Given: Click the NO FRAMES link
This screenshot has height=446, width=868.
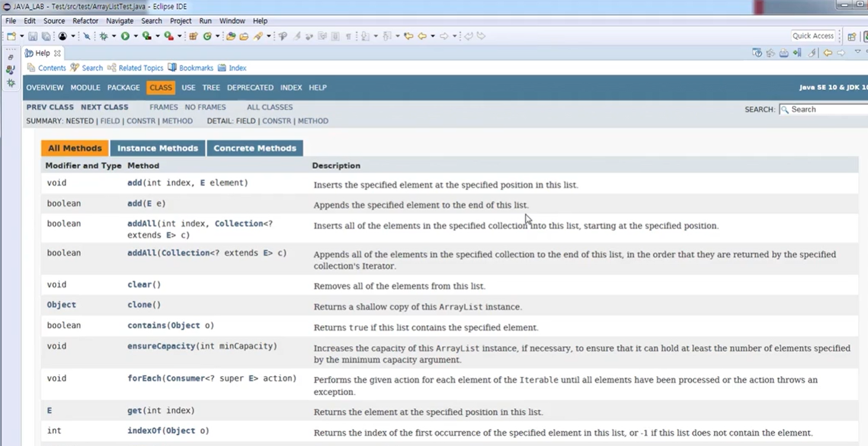Looking at the screenshot, I should (x=205, y=107).
